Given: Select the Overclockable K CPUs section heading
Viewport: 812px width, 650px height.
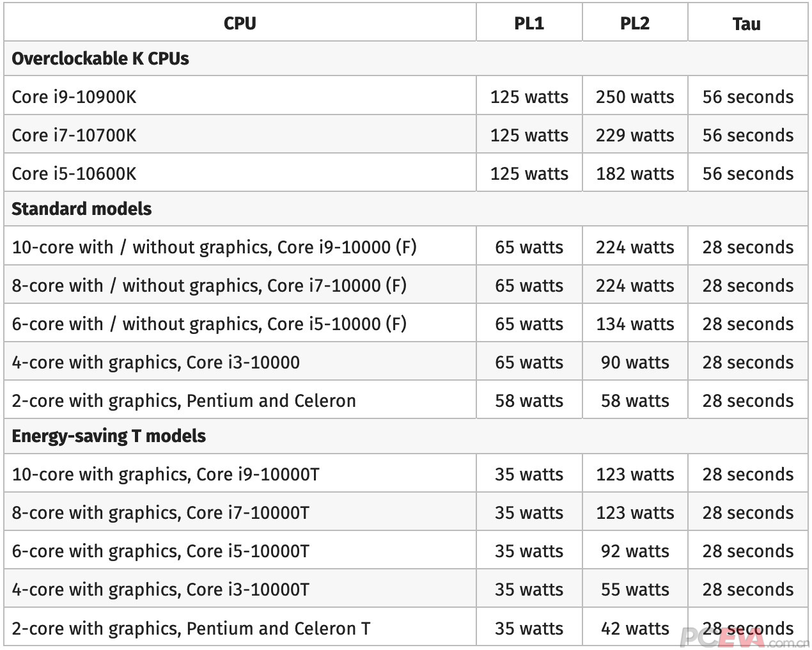Looking at the screenshot, I should [100, 59].
